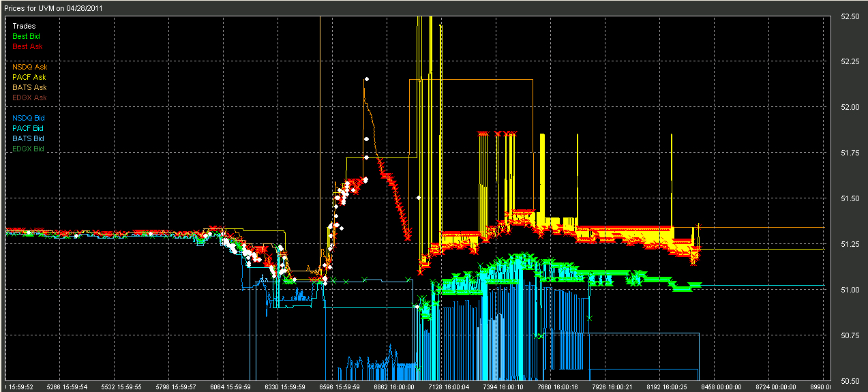Choose the 'NSDQ Bid' legend label
Image resolution: width=868 pixels, height=392 pixels.
(x=29, y=118)
